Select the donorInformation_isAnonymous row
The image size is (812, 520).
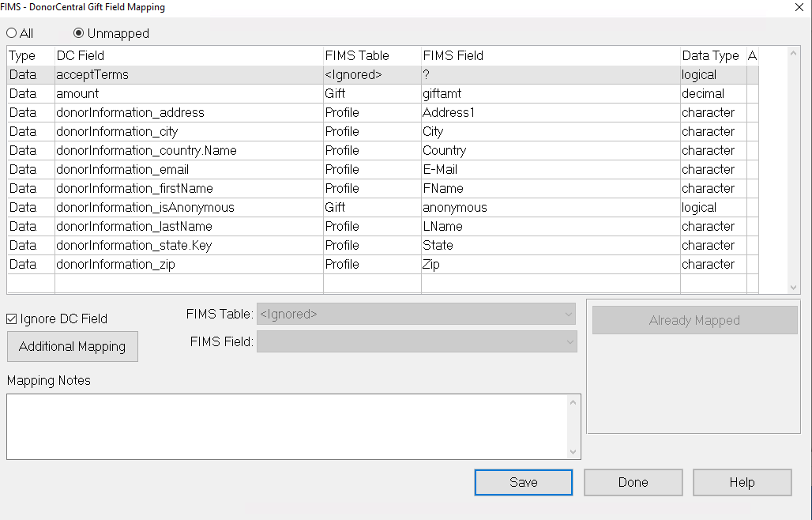click(x=382, y=207)
